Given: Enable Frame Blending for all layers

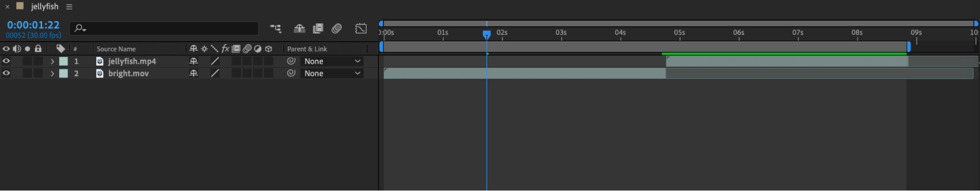Looking at the screenshot, I should tap(318, 29).
